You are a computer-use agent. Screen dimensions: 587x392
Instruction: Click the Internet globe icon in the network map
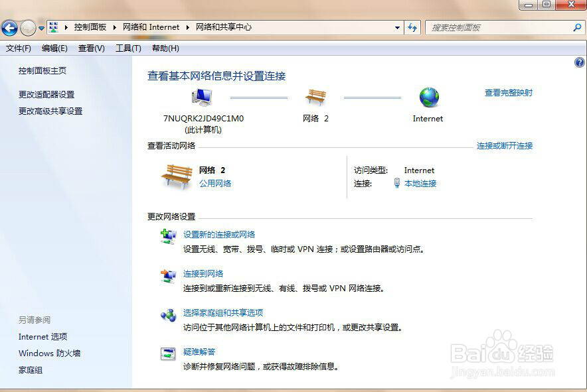tap(428, 96)
